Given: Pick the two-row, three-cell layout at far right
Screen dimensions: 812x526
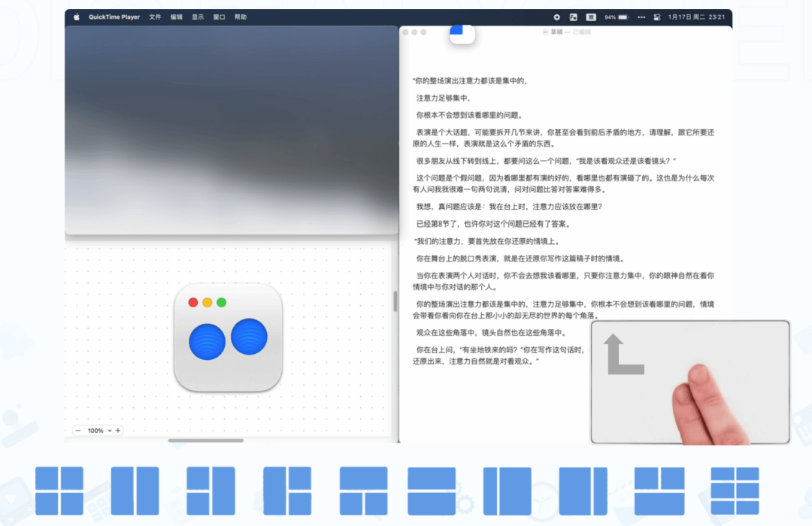Looking at the screenshot, I should coord(735,491).
